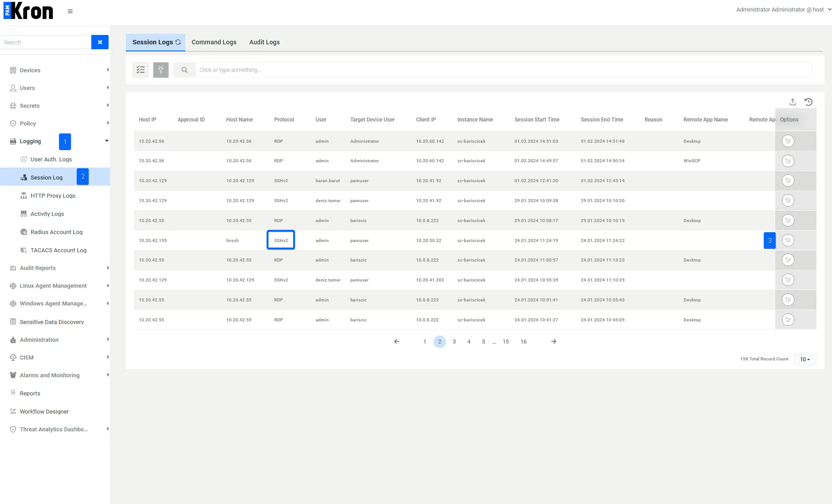
Task: Refresh the Session Logs tab icon
Action: tap(178, 42)
